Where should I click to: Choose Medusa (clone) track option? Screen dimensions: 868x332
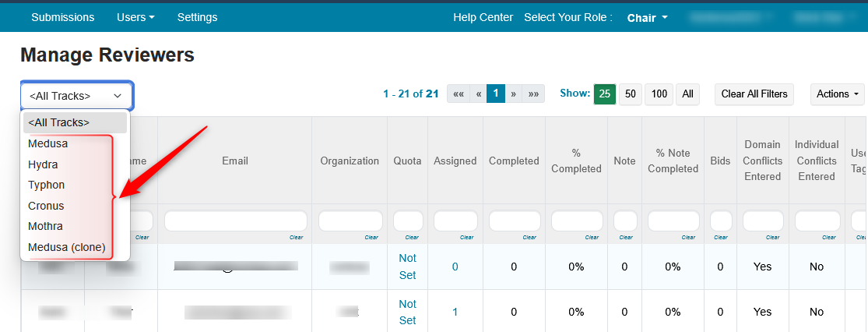click(66, 248)
